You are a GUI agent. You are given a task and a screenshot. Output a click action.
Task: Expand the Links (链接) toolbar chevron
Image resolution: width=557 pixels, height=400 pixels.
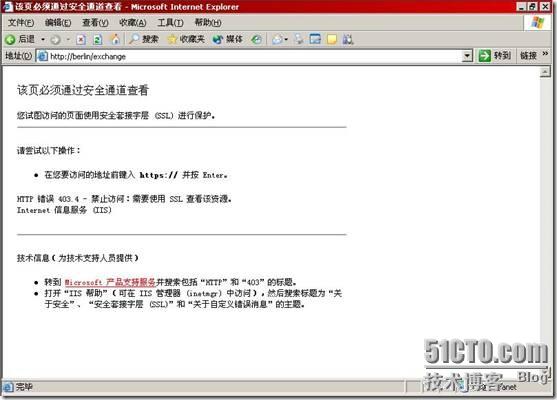tap(545, 54)
